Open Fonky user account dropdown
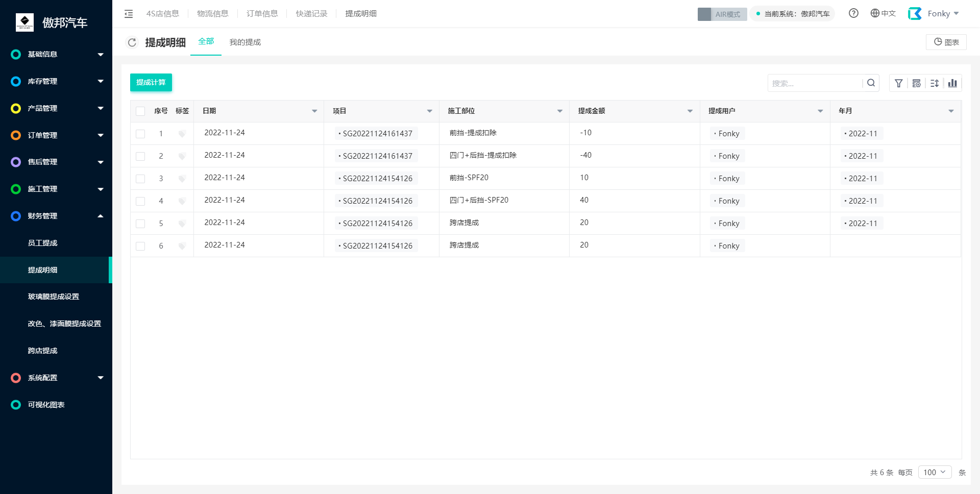 [x=944, y=14]
